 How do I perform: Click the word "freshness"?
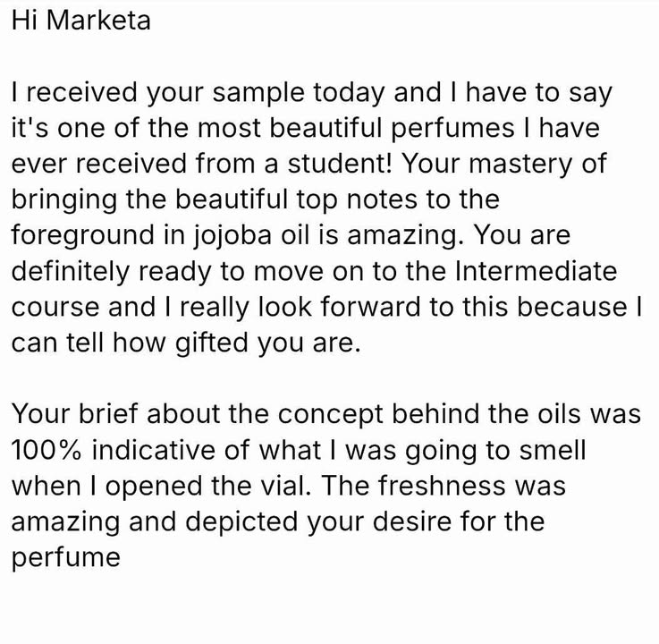pyautogui.click(x=442, y=486)
